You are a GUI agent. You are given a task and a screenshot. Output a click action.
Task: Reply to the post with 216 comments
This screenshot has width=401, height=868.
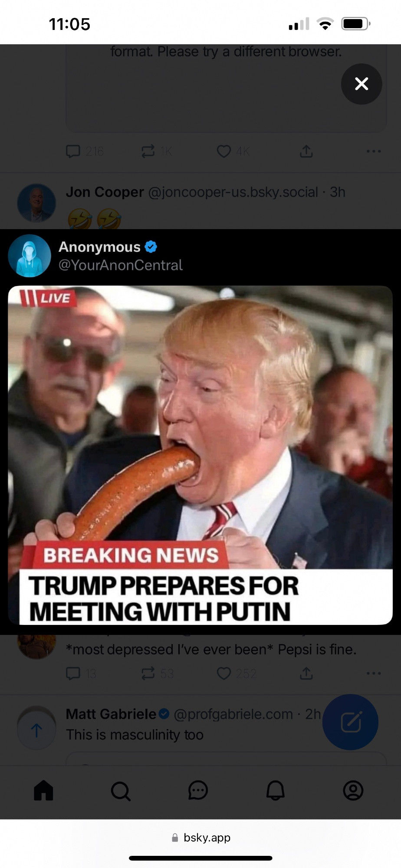click(85, 151)
